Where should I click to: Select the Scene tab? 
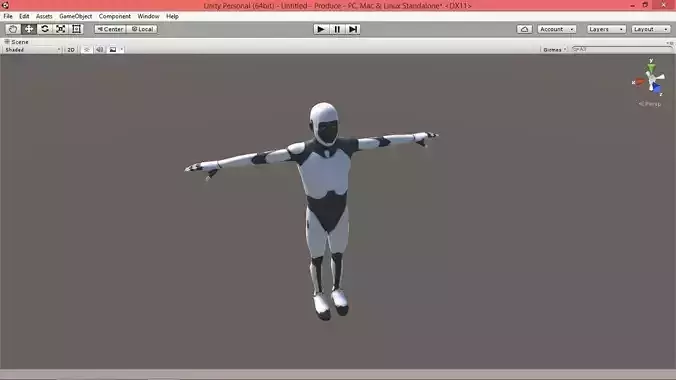coord(16,42)
